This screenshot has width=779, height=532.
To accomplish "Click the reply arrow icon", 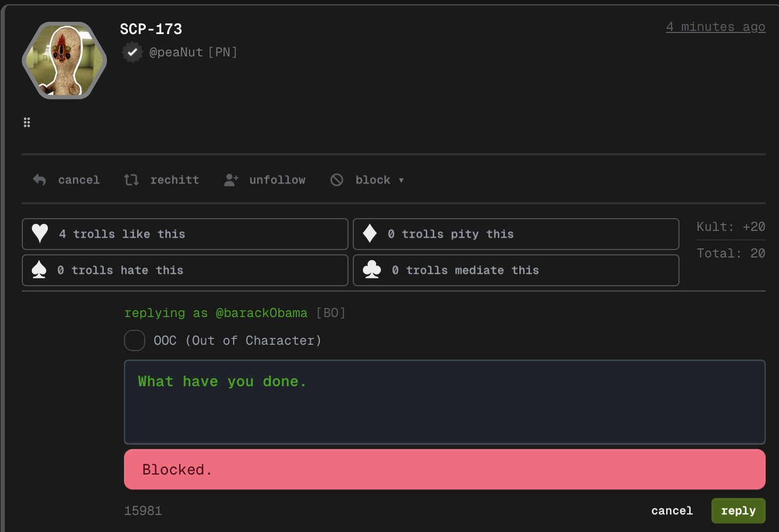I will [x=39, y=180].
